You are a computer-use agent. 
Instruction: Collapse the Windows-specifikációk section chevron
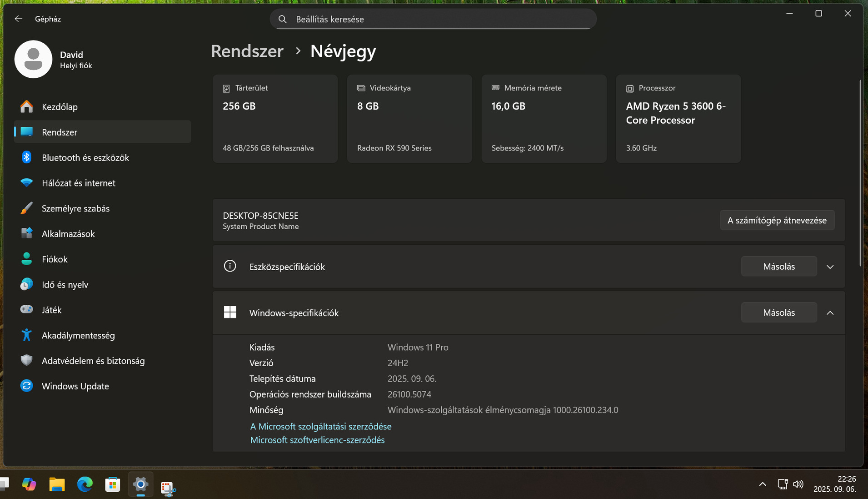(830, 313)
